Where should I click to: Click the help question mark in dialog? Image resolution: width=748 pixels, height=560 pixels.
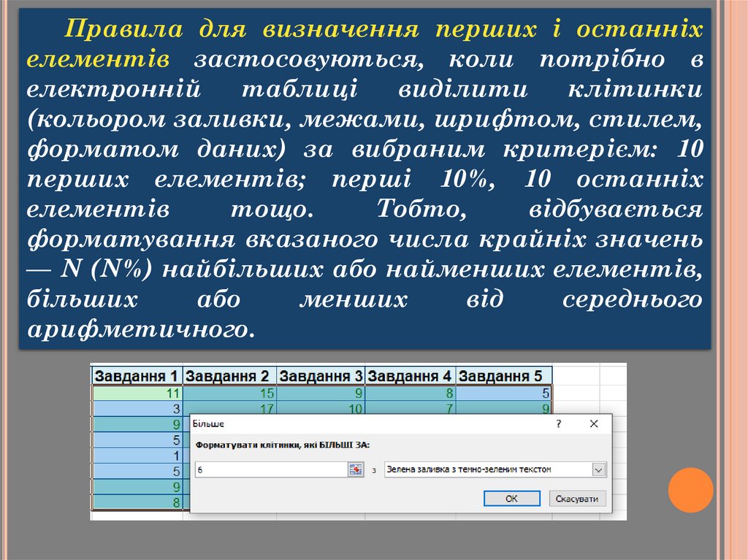click(559, 423)
